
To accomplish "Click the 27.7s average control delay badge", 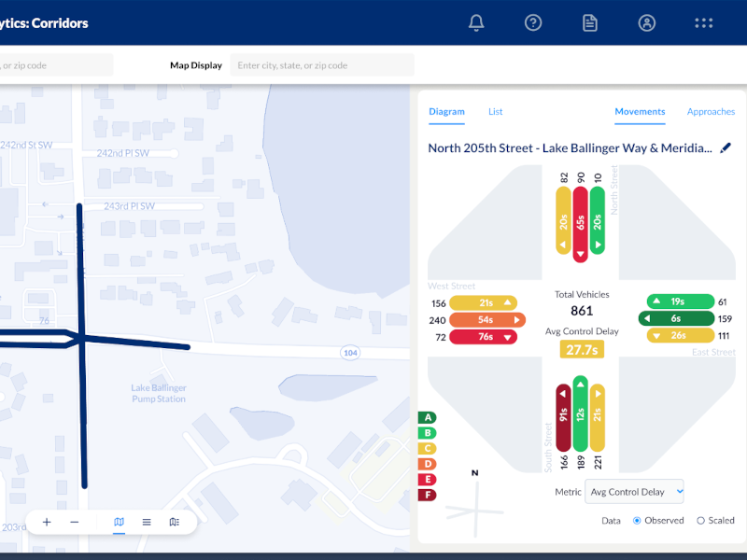I will (x=582, y=349).
